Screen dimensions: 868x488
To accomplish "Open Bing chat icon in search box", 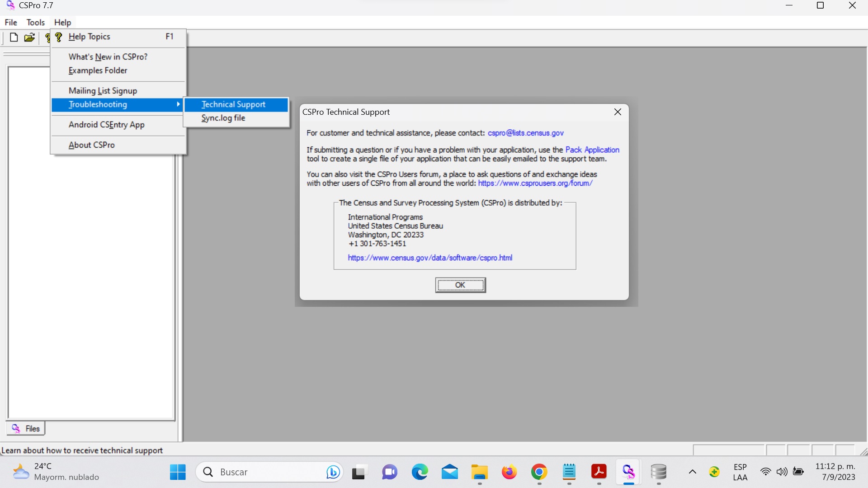I will pos(333,472).
